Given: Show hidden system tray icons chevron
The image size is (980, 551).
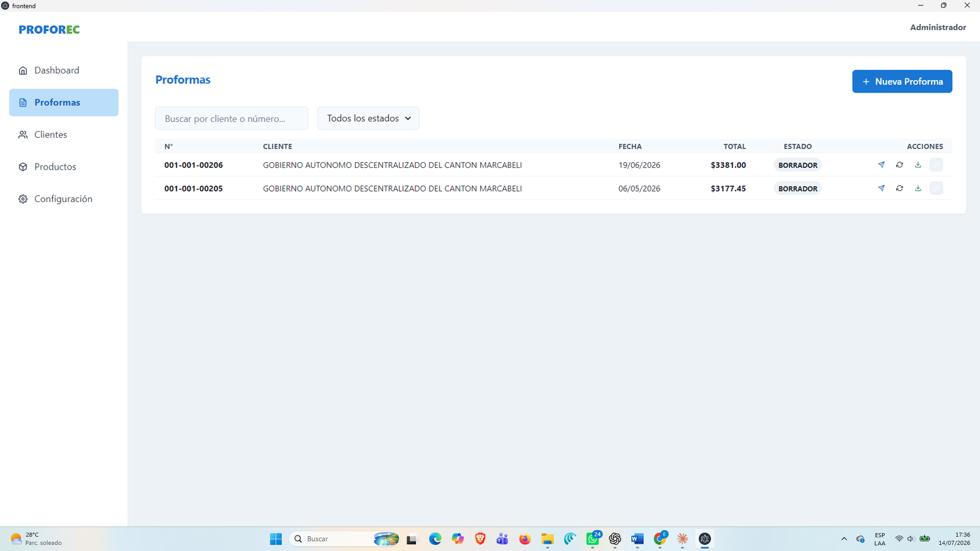Looking at the screenshot, I should [844, 539].
